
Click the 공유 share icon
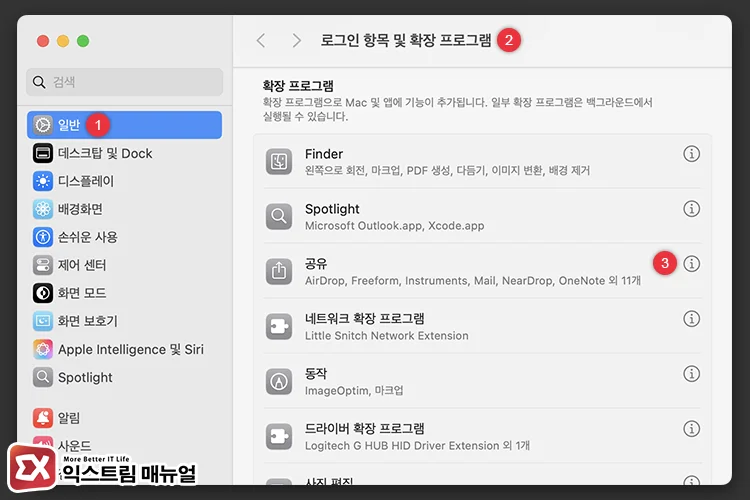tap(279, 271)
